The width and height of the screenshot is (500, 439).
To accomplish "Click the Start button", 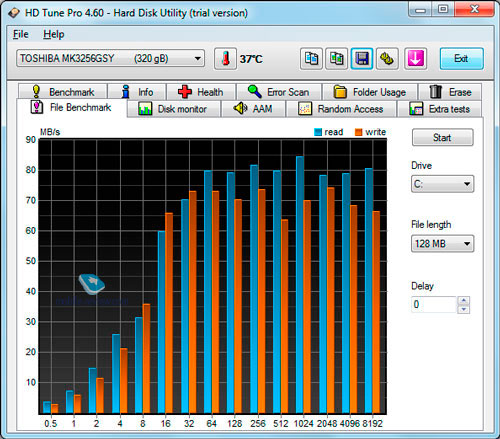I will pos(442,137).
